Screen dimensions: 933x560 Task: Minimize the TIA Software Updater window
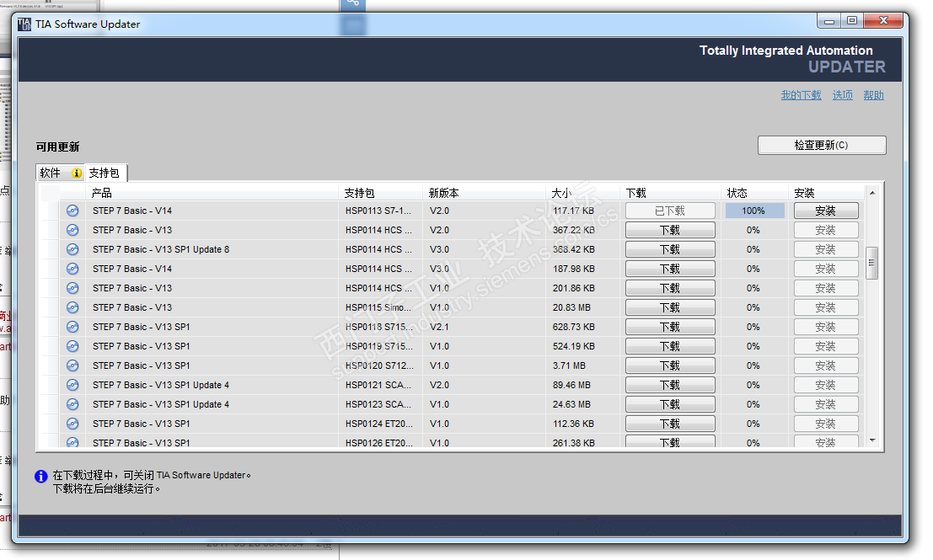828,21
